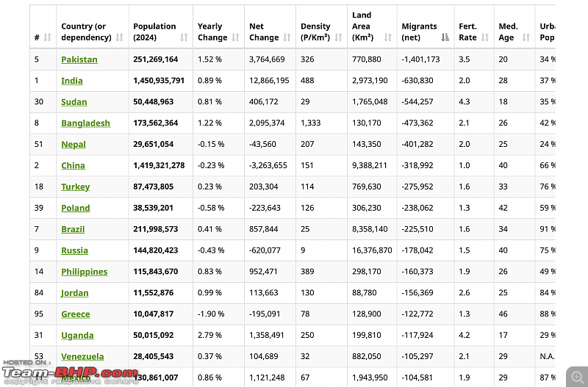The image size is (588, 387).
Task: Click Nepal's yearly change -0.15 %
Action: pos(211,144)
